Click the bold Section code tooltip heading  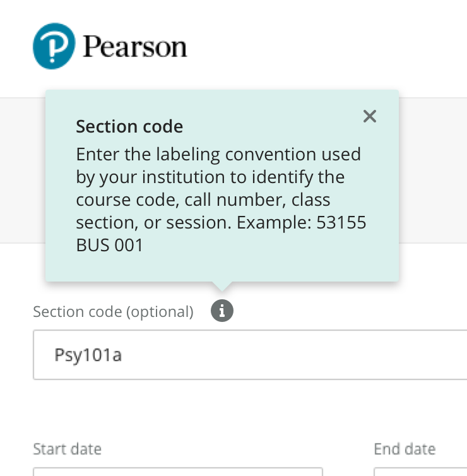(129, 126)
